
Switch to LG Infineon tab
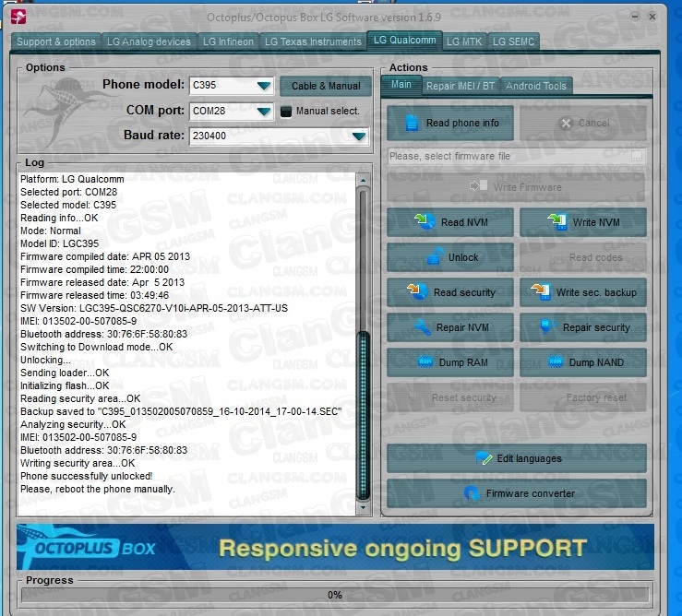tap(228, 41)
